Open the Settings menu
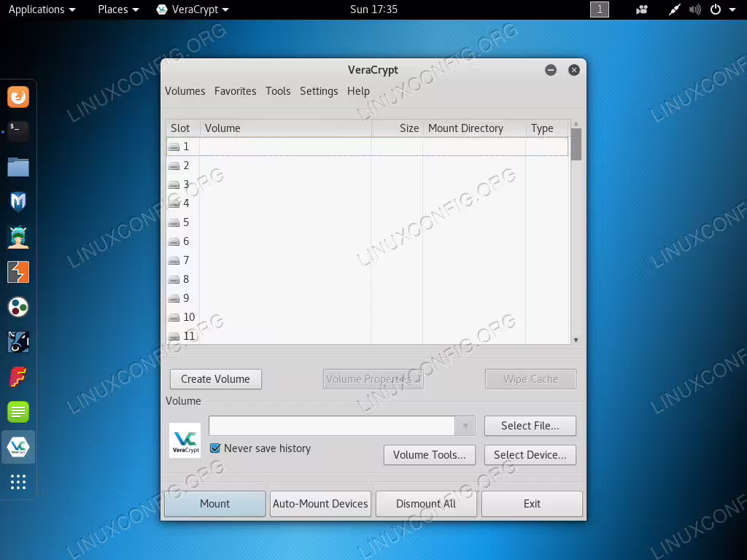Image resolution: width=747 pixels, height=560 pixels. tap(319, 91)
